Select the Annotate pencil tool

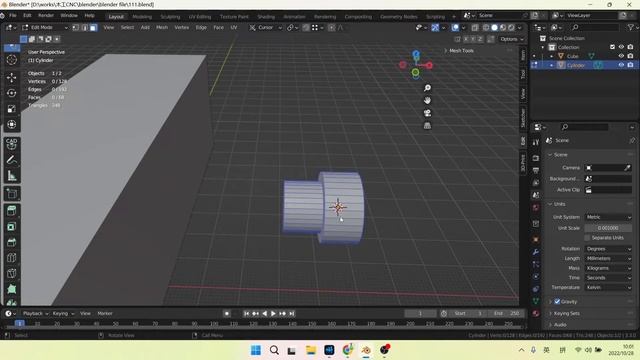(x=11, y=160)
